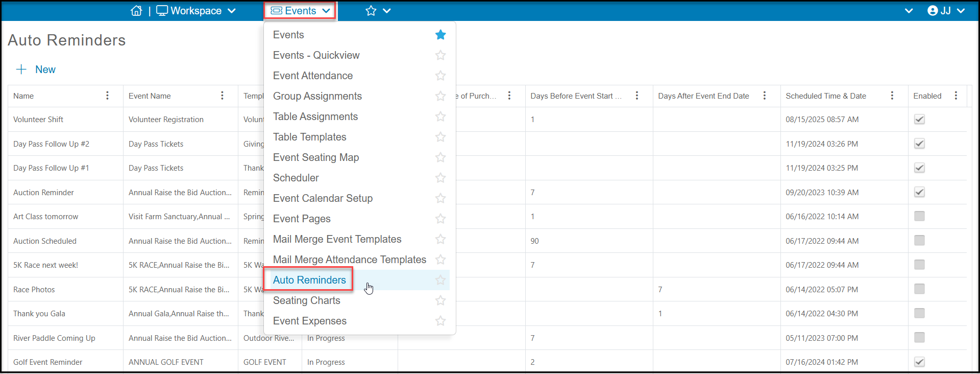Star the Event Attendance menu entry

[440, 76]
